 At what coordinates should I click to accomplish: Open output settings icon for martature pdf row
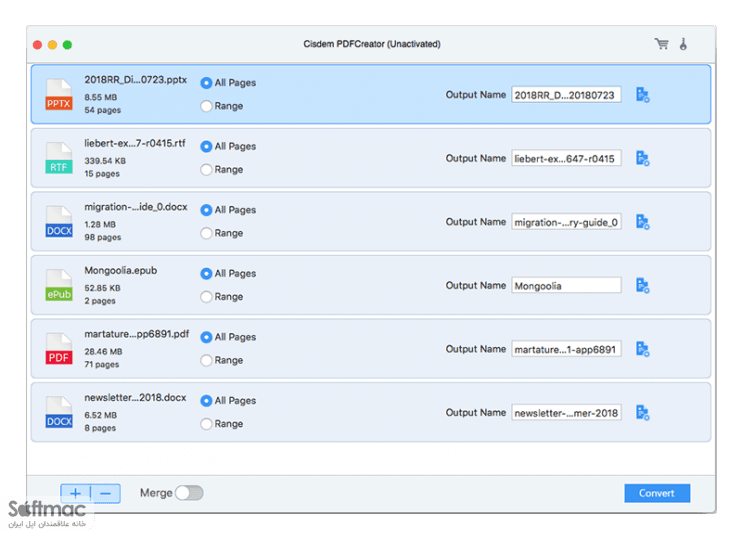643,349
